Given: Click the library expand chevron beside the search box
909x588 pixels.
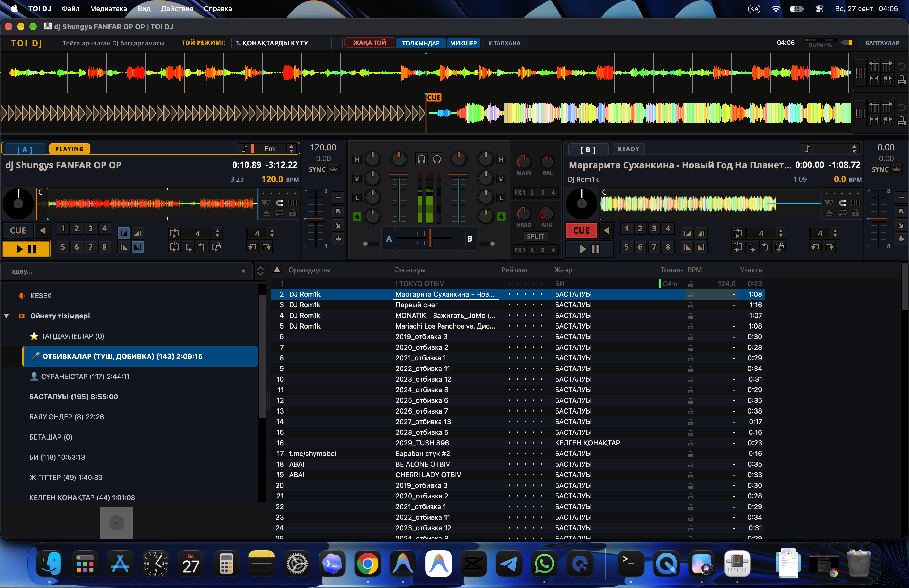Looking at the screenshot, I should point(260,271).
